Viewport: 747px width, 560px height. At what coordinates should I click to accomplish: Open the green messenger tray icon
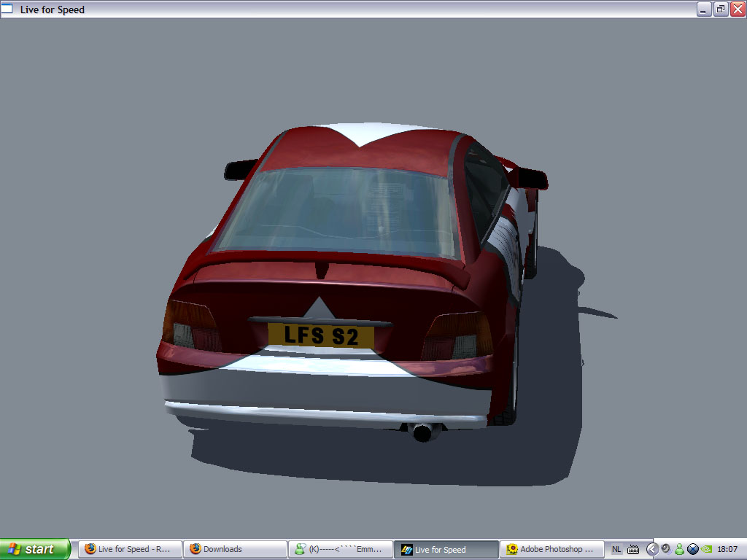tap(679, 549)
